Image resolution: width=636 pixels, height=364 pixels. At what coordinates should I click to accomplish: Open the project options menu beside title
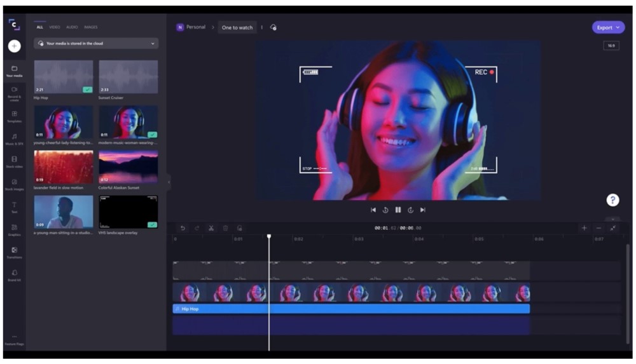(261, 27)
